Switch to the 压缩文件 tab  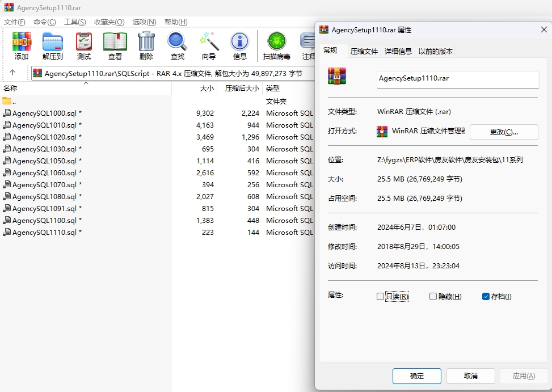364,52
